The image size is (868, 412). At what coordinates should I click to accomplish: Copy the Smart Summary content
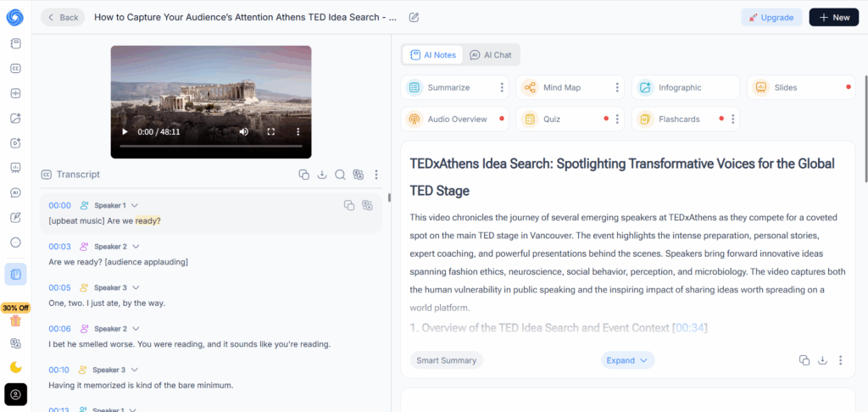[804, 360]
